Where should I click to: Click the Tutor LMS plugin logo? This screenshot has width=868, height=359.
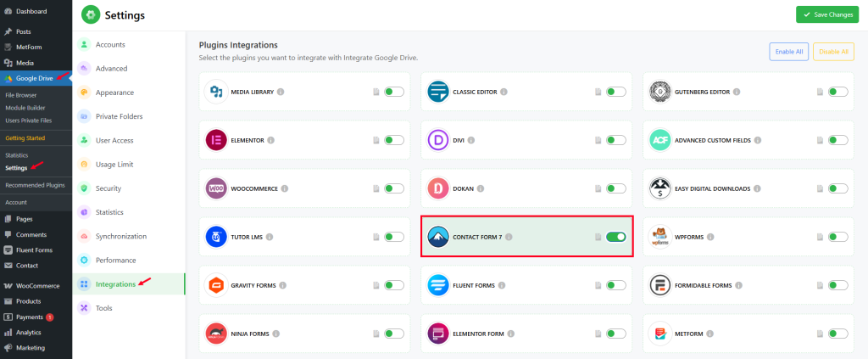(x=216, y=237)
